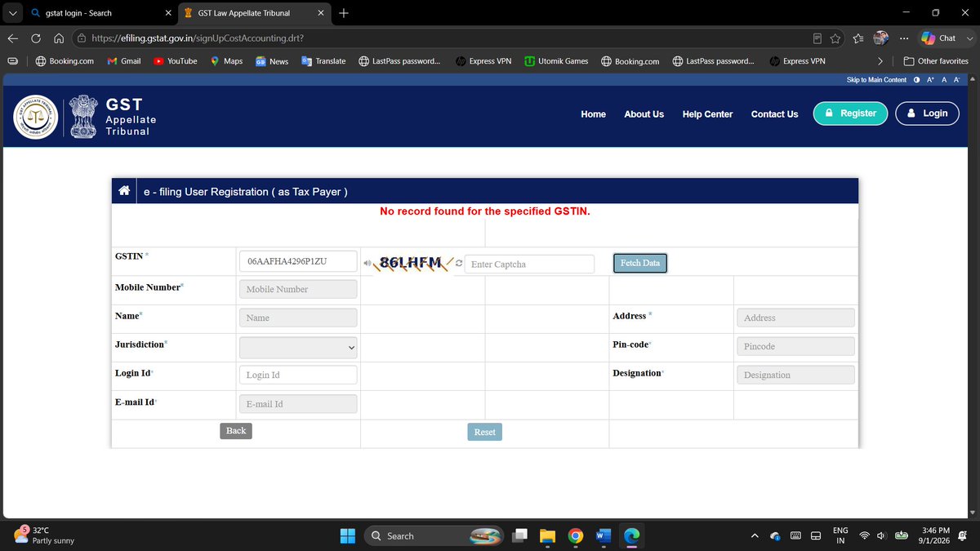
Task: Open Google Chrome from the taskbar
Action: click(x=576, y=535)
